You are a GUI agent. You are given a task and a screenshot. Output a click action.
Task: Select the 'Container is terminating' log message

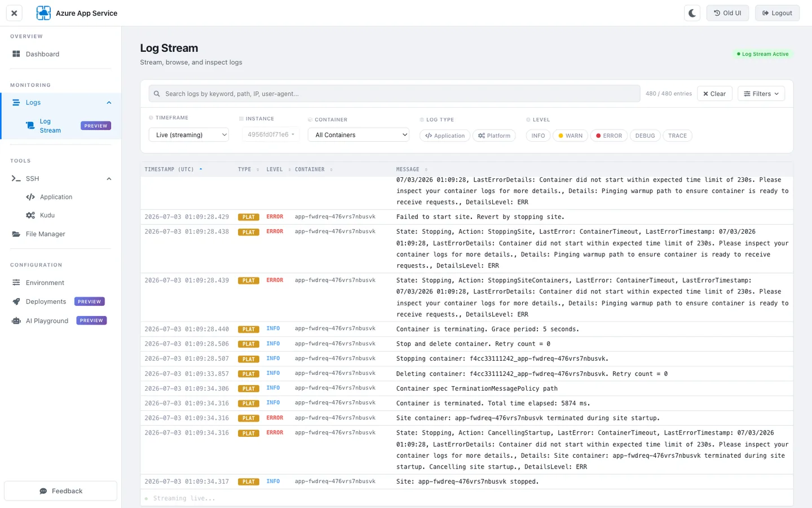(x=487, y=329)
